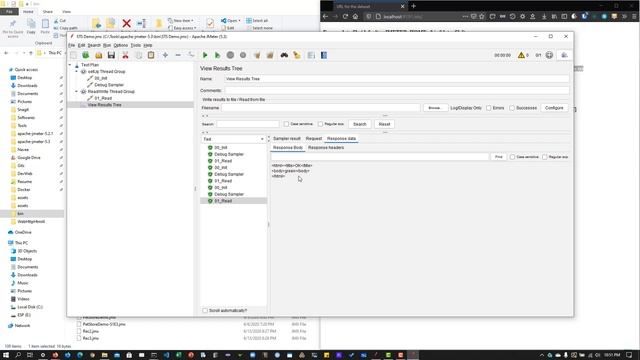Screen dimensions: 640x360
Task: Click the Filename input field
Action: coord(321,108)
